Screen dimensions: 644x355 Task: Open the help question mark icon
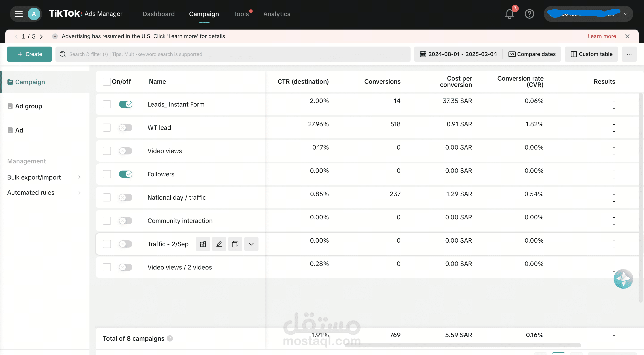(x=530, y=14)
